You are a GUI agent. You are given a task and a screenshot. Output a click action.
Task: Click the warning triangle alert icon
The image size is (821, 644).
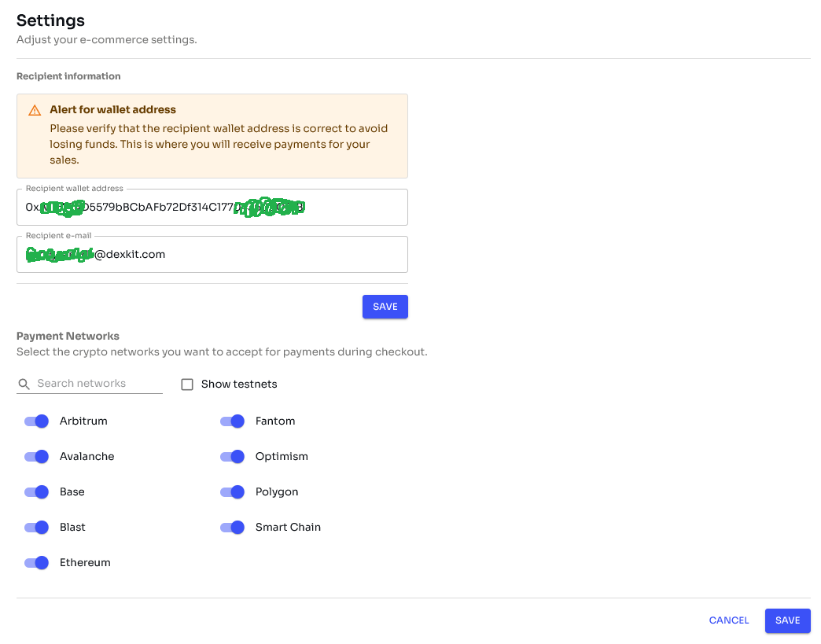tap(35, 110)
